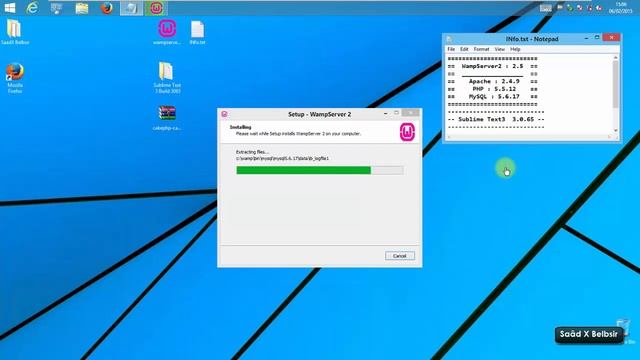Maximize the Notepad window
Viewport: 640px width, 360px height.
(597, 38)
